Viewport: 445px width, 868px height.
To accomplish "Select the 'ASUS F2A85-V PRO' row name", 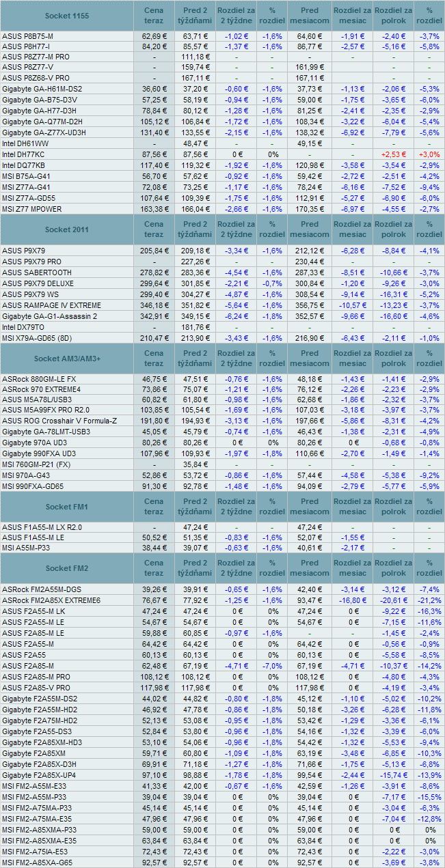I will [x=36, y=687].
